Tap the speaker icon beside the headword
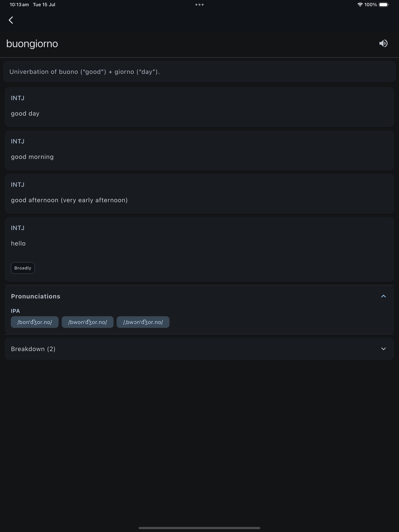Screen dimensions: 399x532 [x=383, y=43]
